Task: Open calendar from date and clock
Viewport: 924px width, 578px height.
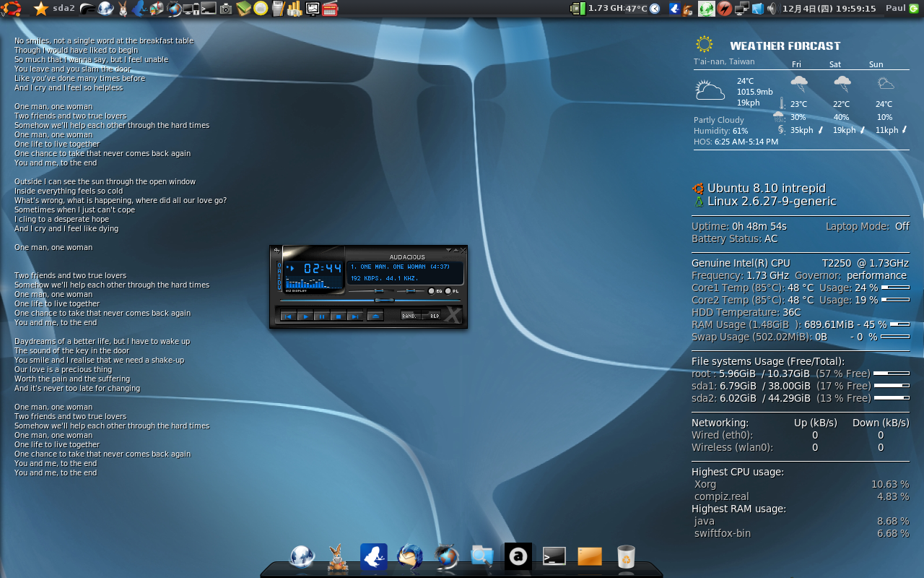Action: pyautogui.click(x=829, y=9)
